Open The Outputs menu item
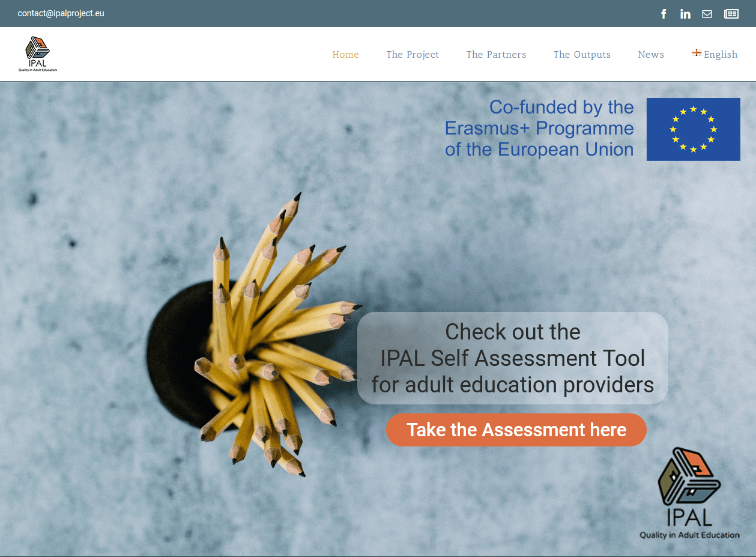Screen dimensions: 756x557 [582, 55]
